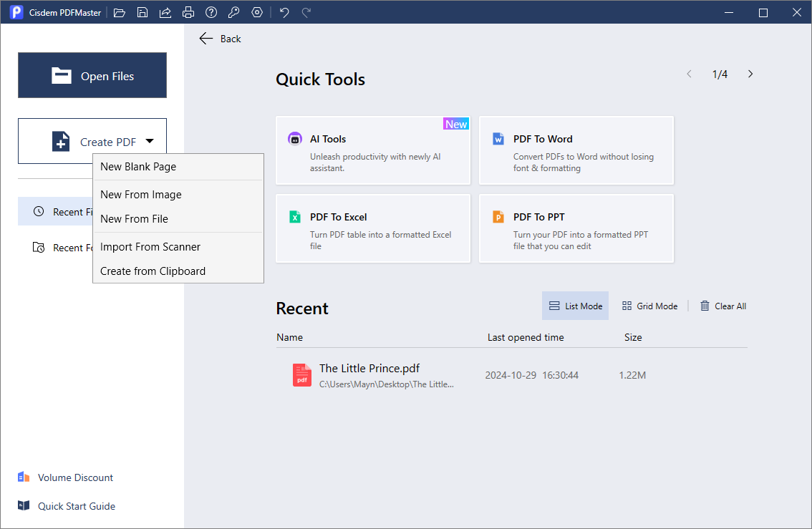Screen dimensions: 812x529
Task: Click the key license icon
Action: click(233, 12)
